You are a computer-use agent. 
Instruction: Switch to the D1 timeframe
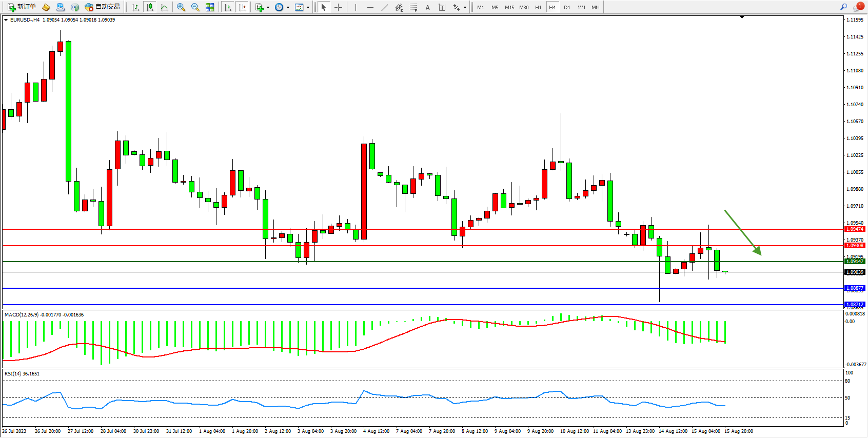[x=567, y=7]
